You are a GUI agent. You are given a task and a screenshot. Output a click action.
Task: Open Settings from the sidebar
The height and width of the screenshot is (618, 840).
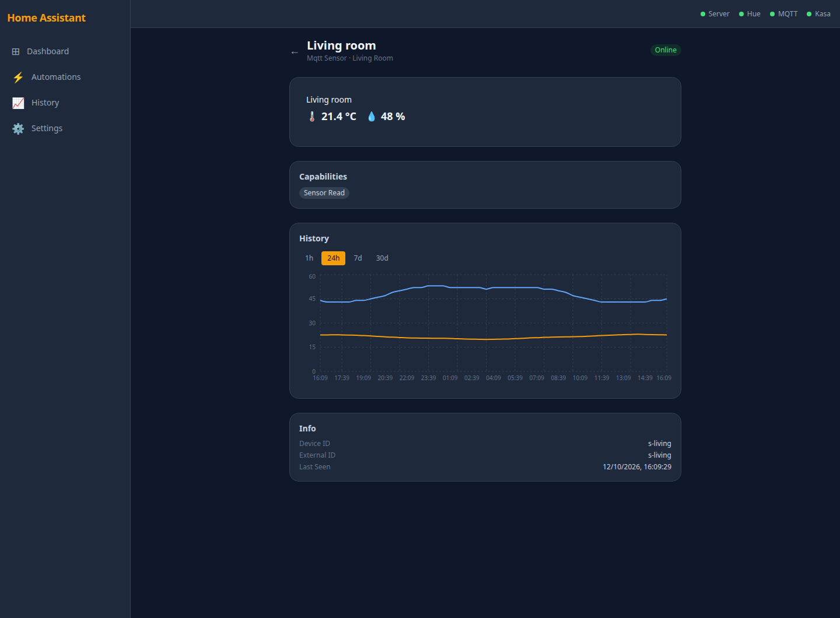(x=65, y=128)
